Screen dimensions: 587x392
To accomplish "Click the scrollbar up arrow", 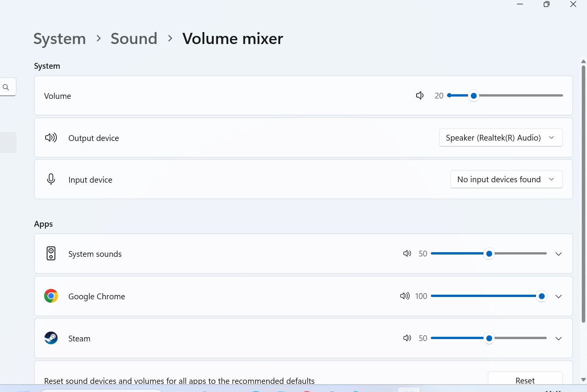I will [584, 61].
